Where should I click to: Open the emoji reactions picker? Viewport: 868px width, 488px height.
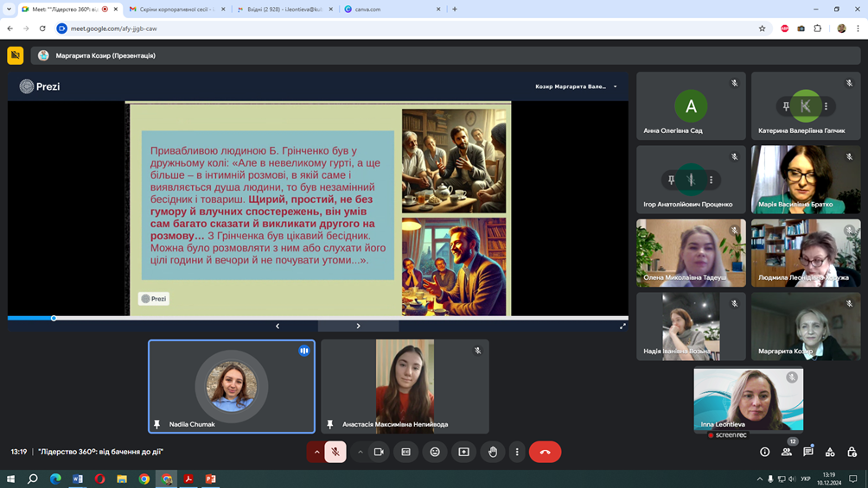(435, 452)
